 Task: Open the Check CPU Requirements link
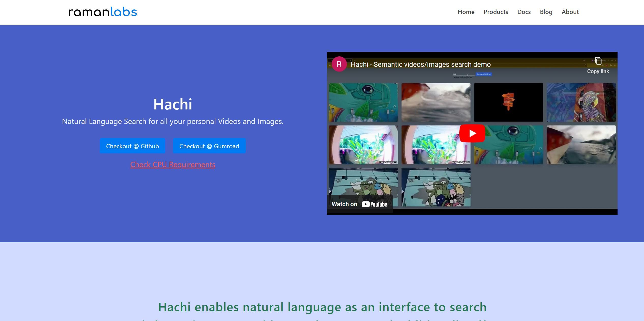[x=172, y=164]
